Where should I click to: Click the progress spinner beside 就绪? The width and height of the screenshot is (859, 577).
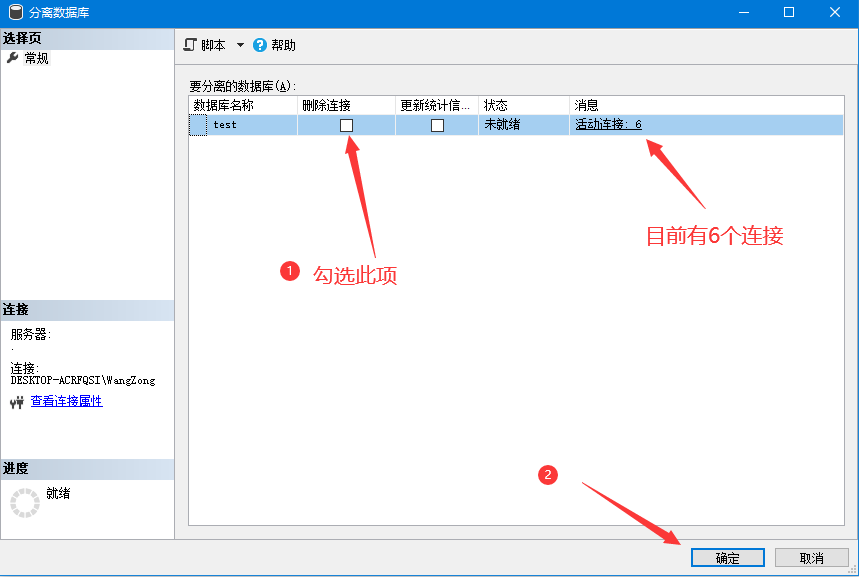[25, 502]
